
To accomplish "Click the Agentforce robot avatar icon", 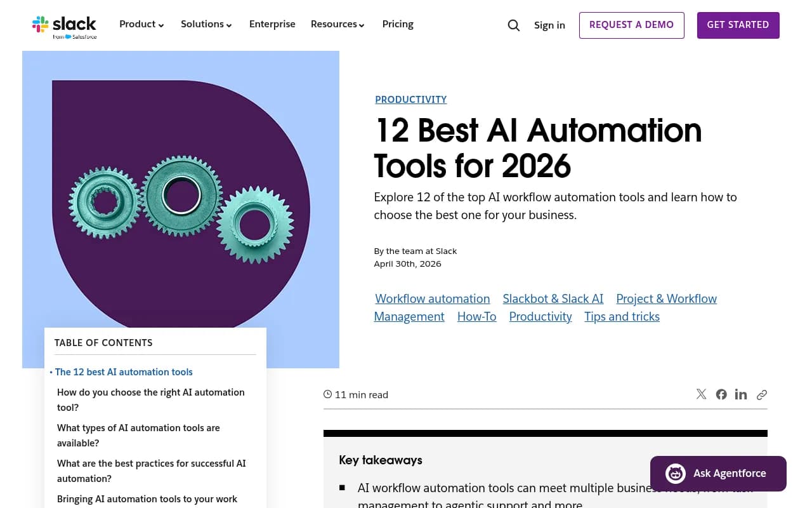I will pos(676,474).
